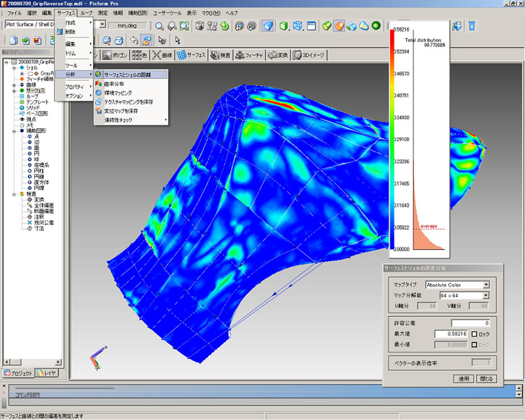Screen dimensions: 525x420
Task: Click the magnifier zoom icon in top toolbar
Action: pyautogui.click(x=159, y=26)
